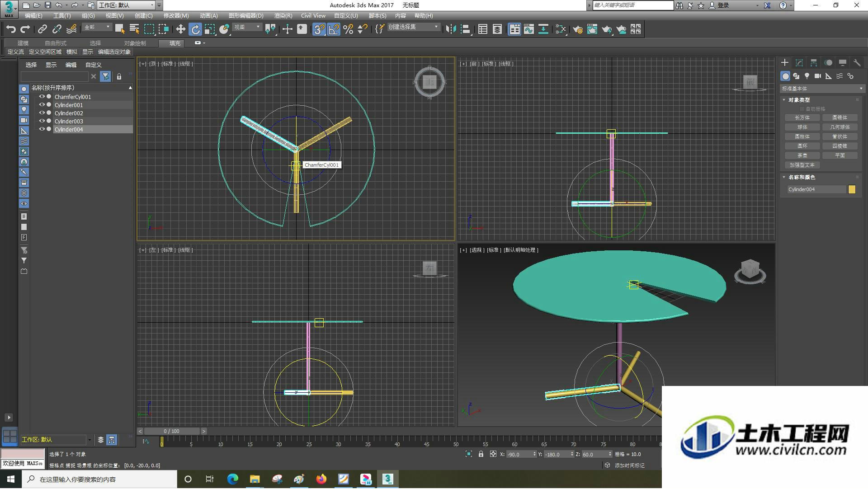The width and height of the screenshot is (868, 489).
Task: Click the 定义流 ribbon button
Action: click(x=16, y=52)
